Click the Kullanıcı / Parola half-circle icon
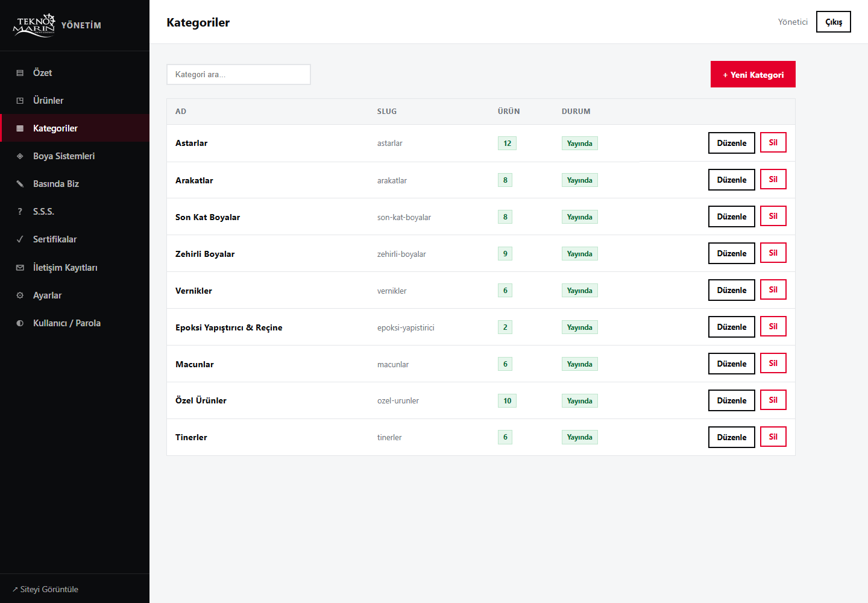 coord(20,323)
